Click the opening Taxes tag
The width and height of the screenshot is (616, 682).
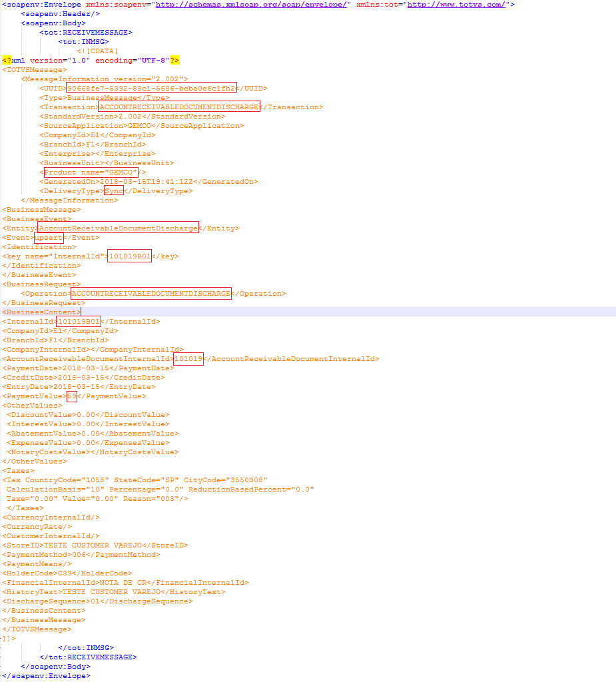pyautogui.click(x=18, y=471)
